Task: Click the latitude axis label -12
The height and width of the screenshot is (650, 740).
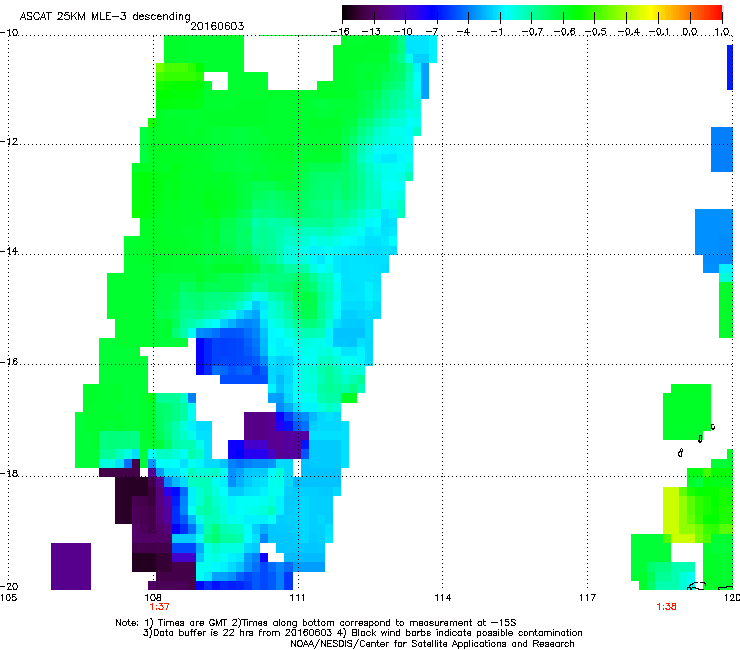Action: pos(9,142)
